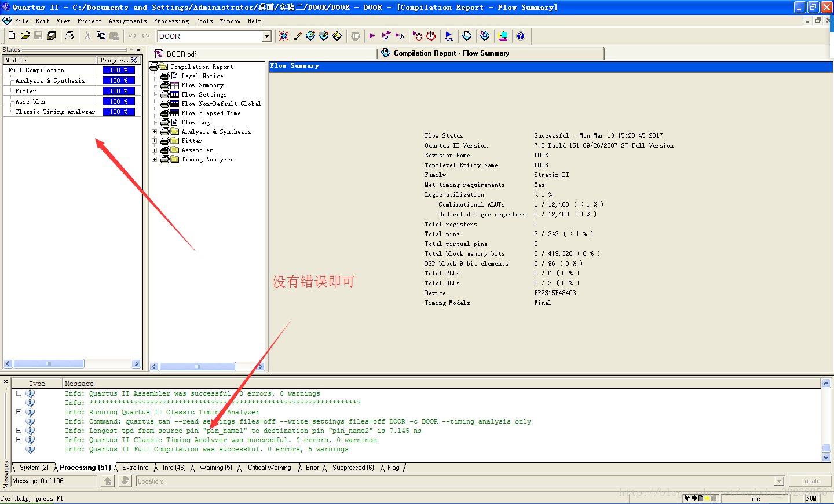Screen dimensions: 834x504
Task: Select Flow Settings in the report tree
Action: pos(204,94)
